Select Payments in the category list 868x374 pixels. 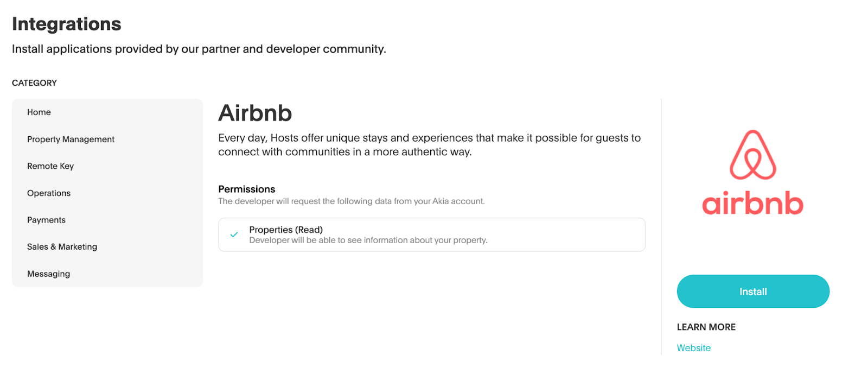click(x=46, y=220)
